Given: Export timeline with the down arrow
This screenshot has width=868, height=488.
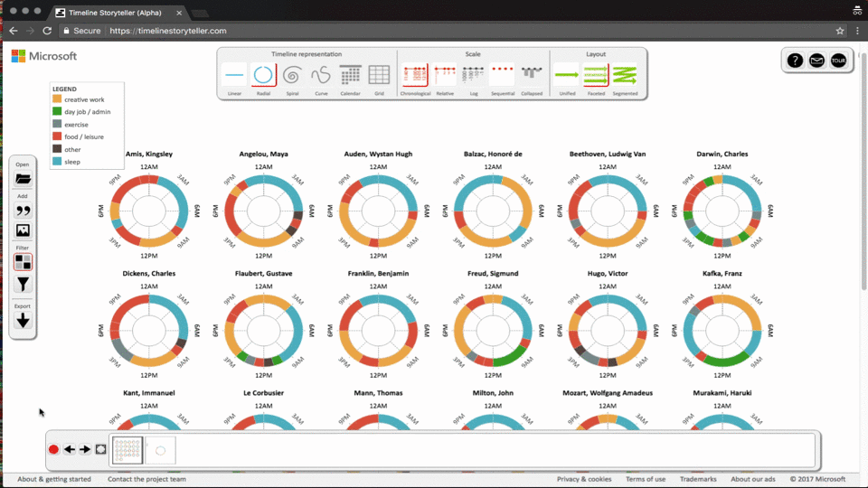Looking at the screenshot, I should coord(23,321).
